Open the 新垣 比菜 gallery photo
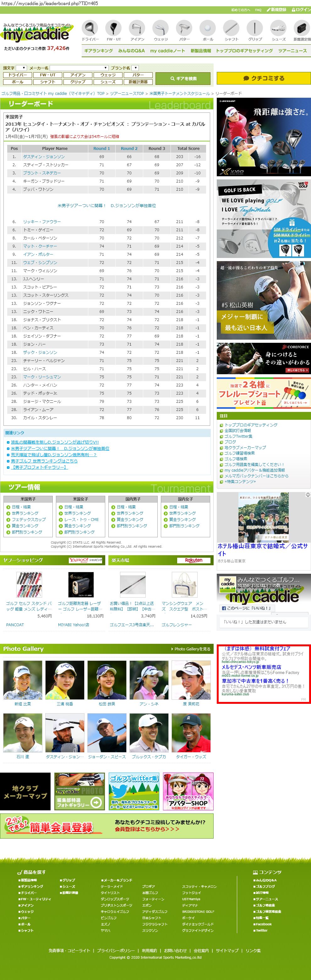 [x=23, y=680]
